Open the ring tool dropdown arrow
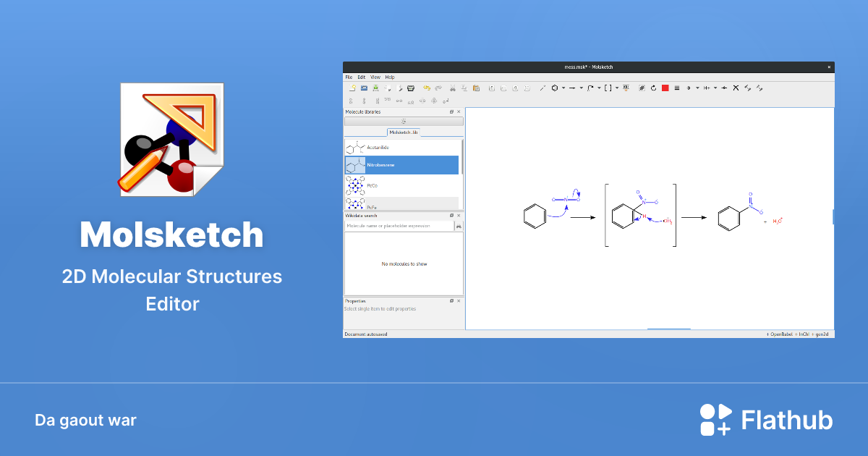868x456 pixels. coord(562,88)
